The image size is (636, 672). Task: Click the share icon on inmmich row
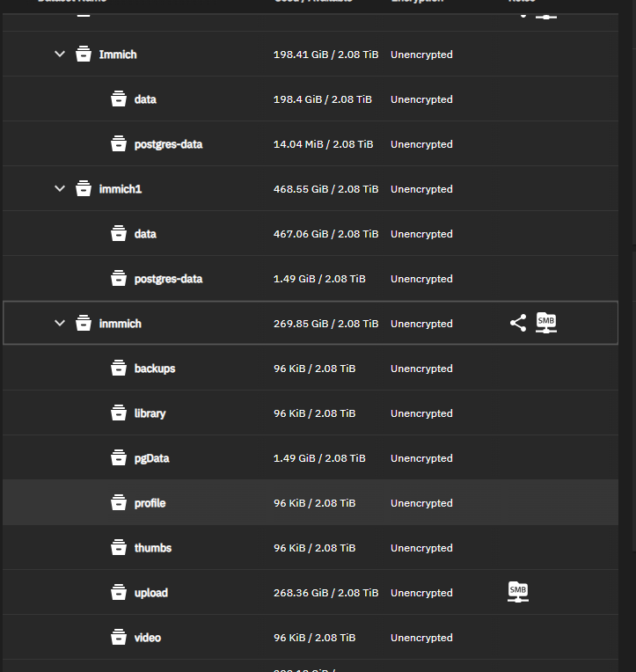[x=518, y=323]
